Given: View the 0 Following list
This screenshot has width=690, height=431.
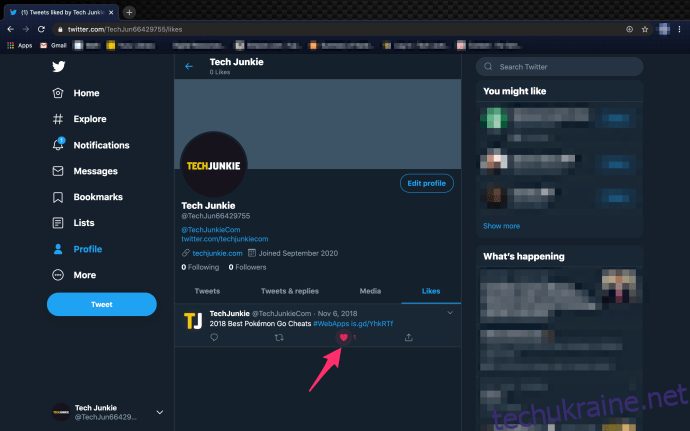Looking at the screenshot, I should point(200,267).
